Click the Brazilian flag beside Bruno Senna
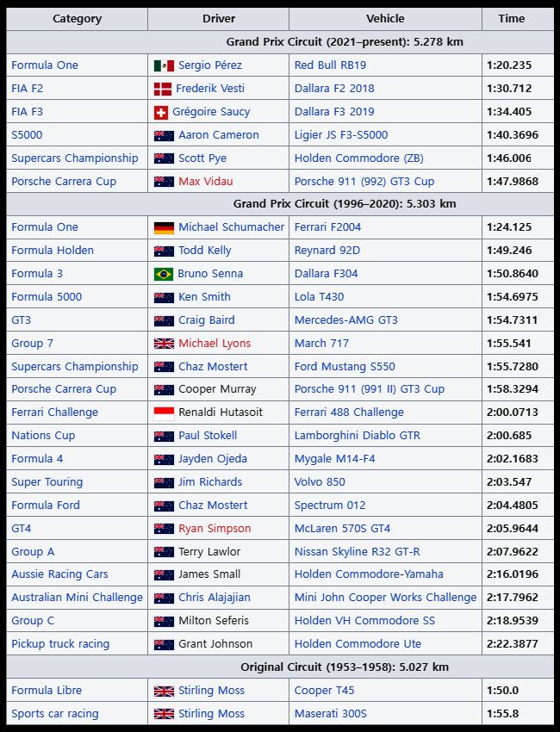The image size is (560, 732). pos(164,274)
